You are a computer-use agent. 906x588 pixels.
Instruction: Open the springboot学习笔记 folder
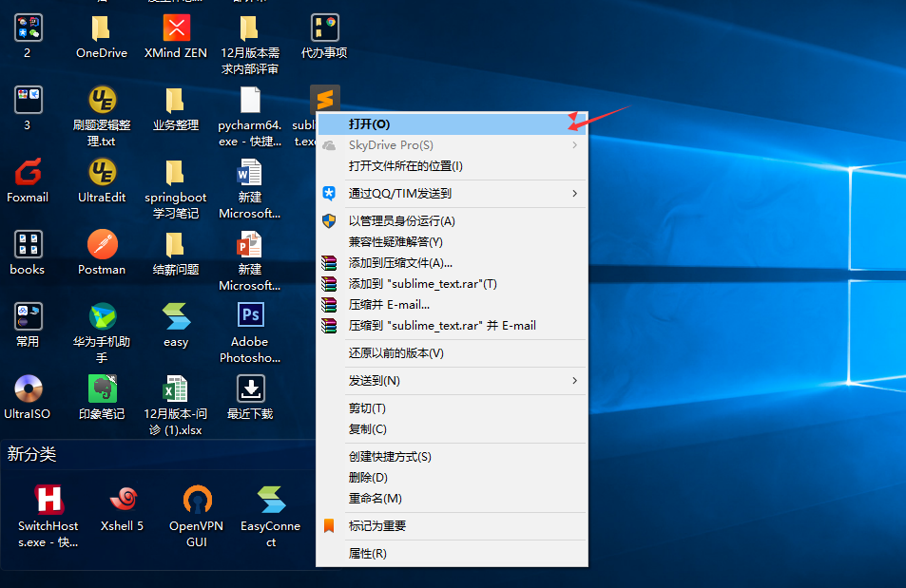click(x=175, y=172)
